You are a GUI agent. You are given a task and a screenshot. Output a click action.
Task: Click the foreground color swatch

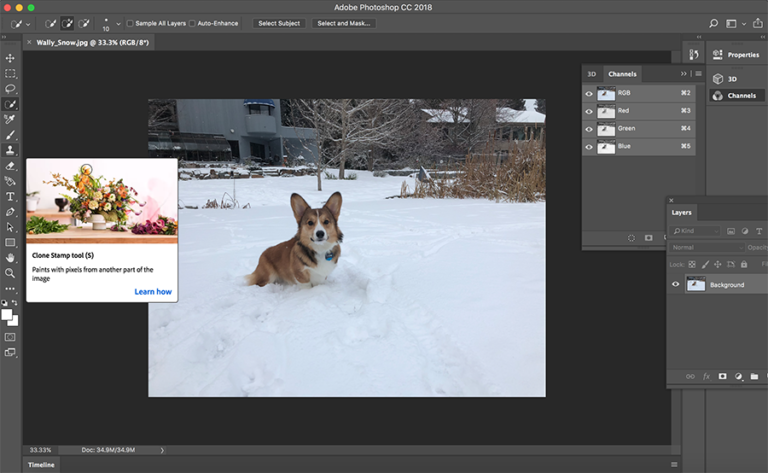(x=7, y=315)
